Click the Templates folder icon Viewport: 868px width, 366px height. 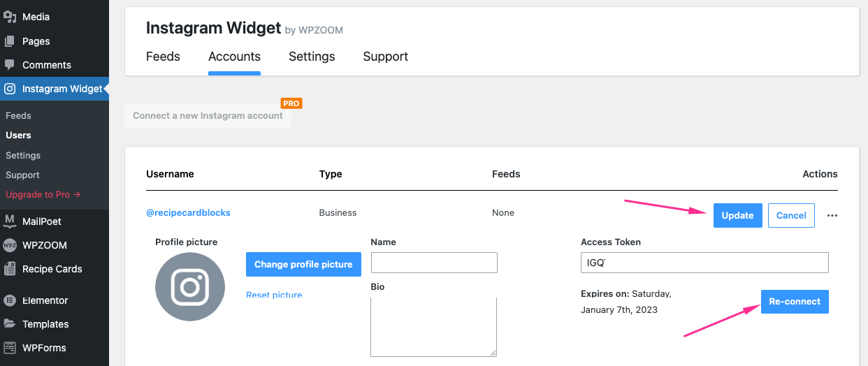click(10, 324)
